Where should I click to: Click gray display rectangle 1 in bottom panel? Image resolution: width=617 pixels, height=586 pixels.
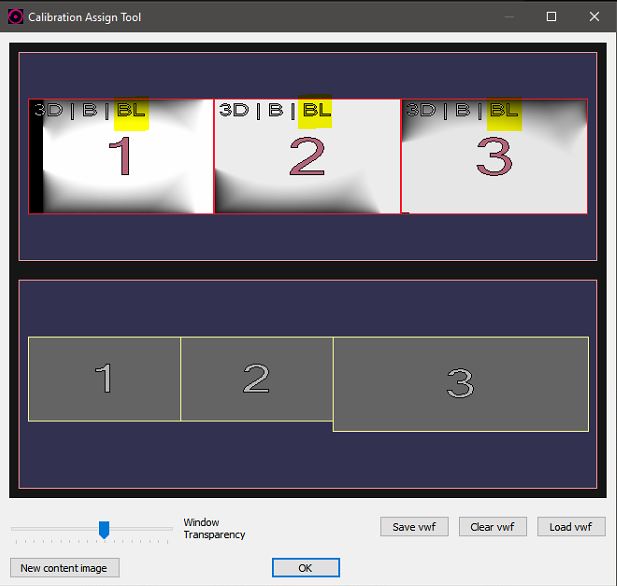coord(104,379)
